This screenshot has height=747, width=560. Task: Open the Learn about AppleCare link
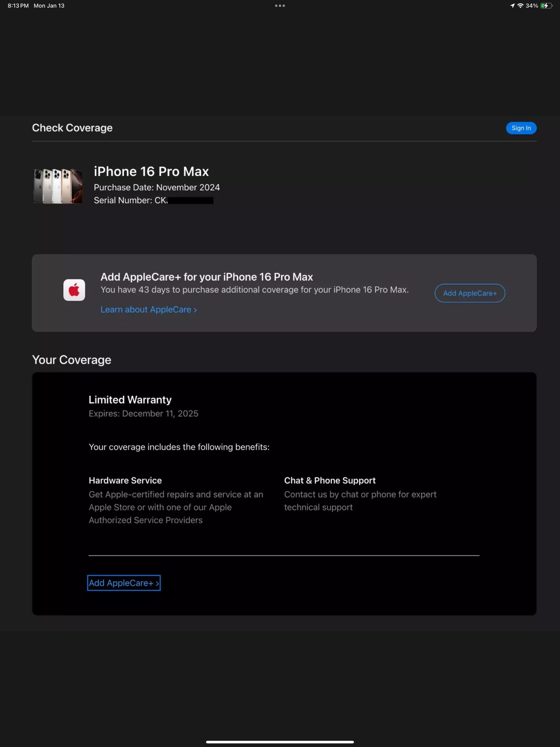point(149,310)
